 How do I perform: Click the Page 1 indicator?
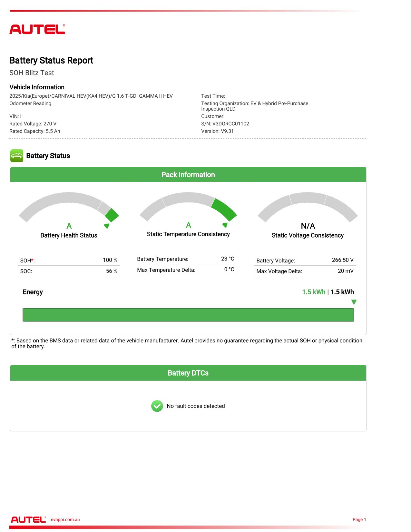point(359,519)
